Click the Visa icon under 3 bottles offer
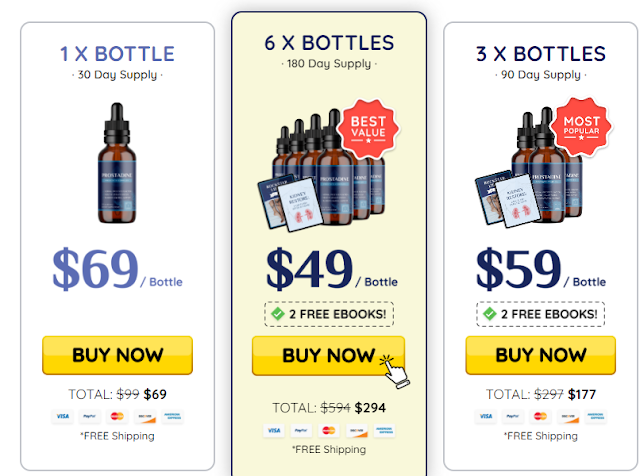The image size is (640, 476). click(x=486, y=416)
